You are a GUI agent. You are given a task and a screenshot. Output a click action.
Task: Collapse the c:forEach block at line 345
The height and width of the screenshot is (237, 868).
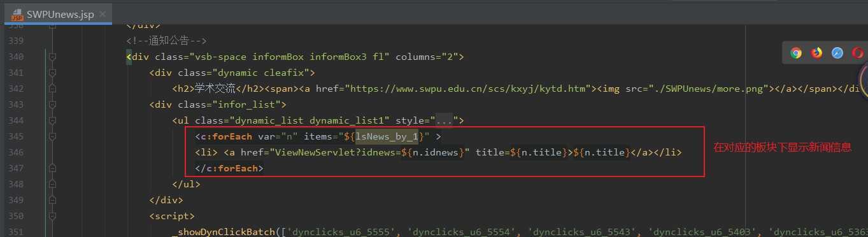click(x=52, y=136)
